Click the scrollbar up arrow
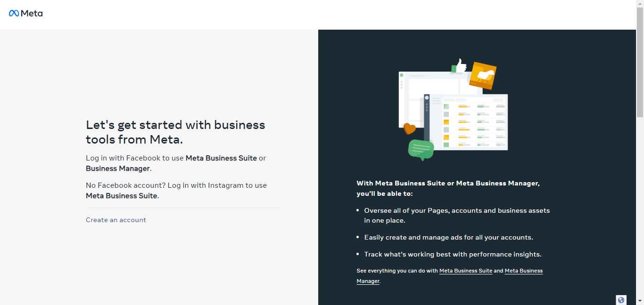The width and height of the screenshot is (644, 305). click(x=640, y=4)
